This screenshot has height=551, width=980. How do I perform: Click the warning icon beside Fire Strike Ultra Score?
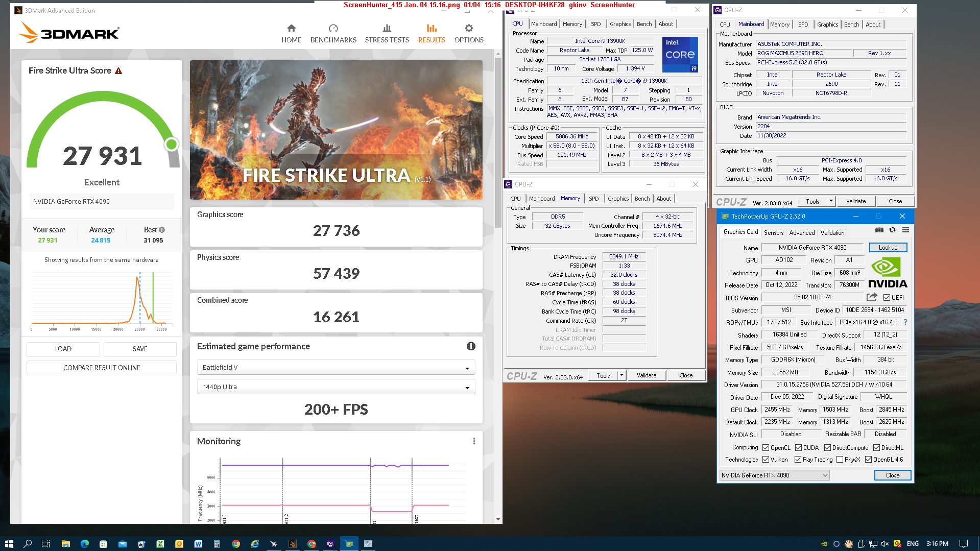118,71
